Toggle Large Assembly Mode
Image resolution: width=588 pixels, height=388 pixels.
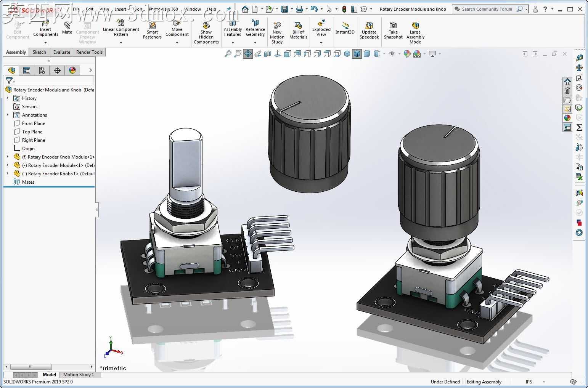(x=415, y=32)
